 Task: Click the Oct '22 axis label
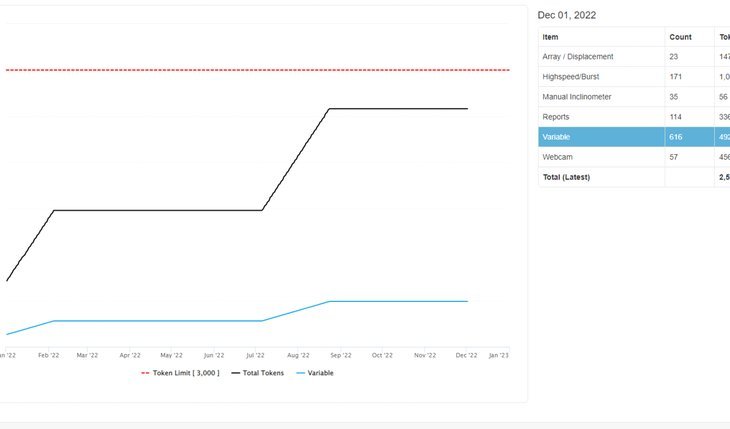tap(382, 355)
